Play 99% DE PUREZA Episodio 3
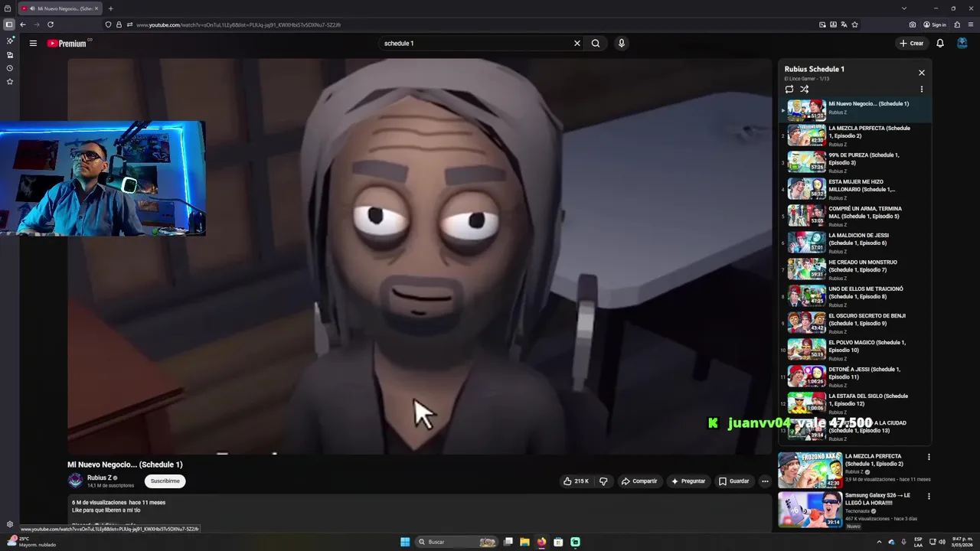The image size is (980, 551). pyautogui.click(x=856, y=162)
